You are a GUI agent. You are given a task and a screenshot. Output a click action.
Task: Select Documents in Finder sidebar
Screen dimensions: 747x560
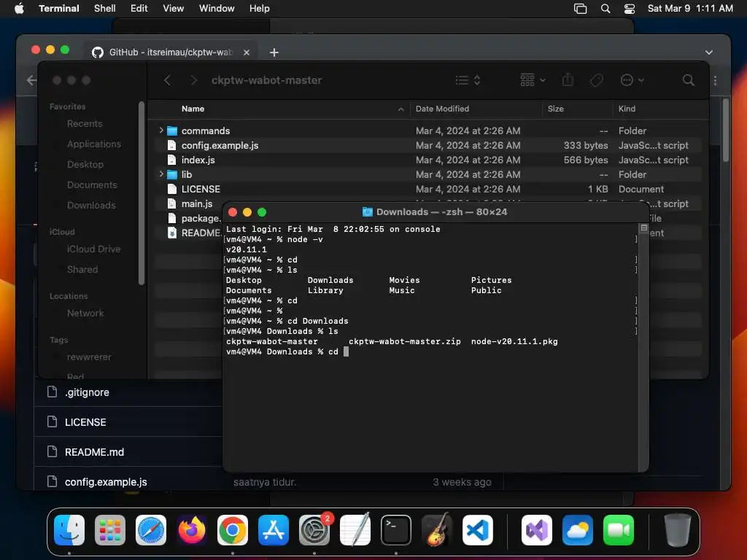pos(91,184)
